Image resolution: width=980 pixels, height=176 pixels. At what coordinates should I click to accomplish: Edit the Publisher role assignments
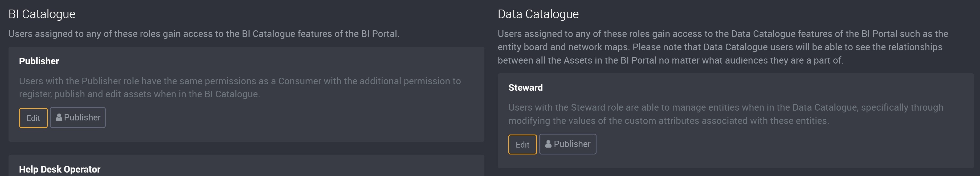(33, 118)
